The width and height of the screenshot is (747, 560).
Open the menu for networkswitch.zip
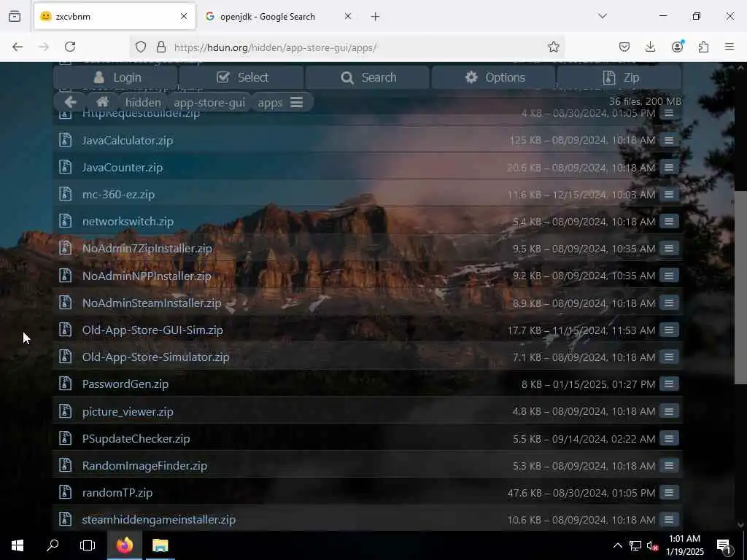(x=669, y=222)
